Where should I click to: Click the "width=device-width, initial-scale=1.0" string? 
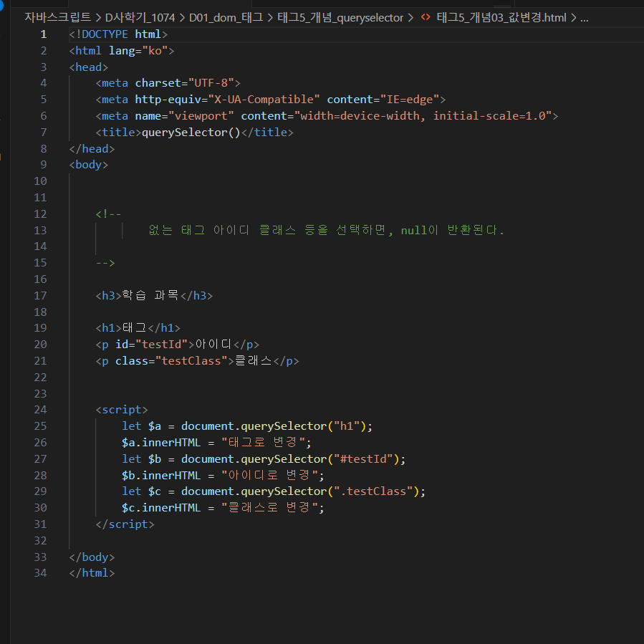(x=423, y=116)
